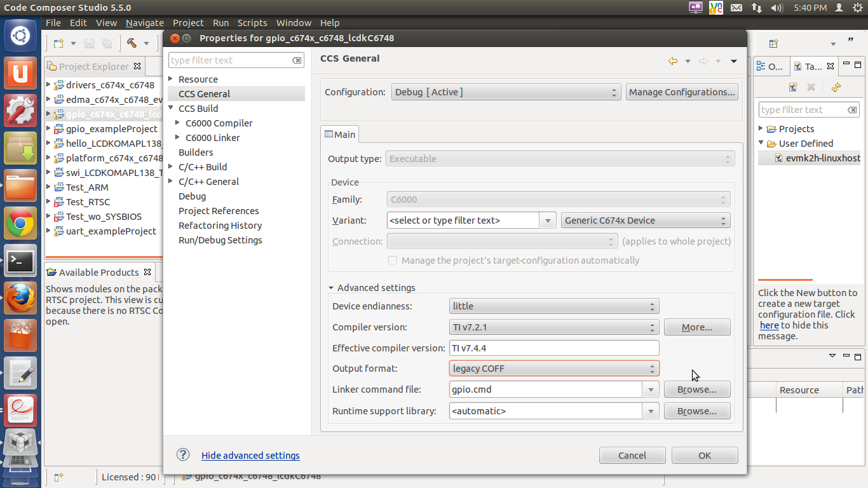This screenshot has height=488, width=868.
Task: Open the Device endianness dropdown
Action: click(554, 306)
